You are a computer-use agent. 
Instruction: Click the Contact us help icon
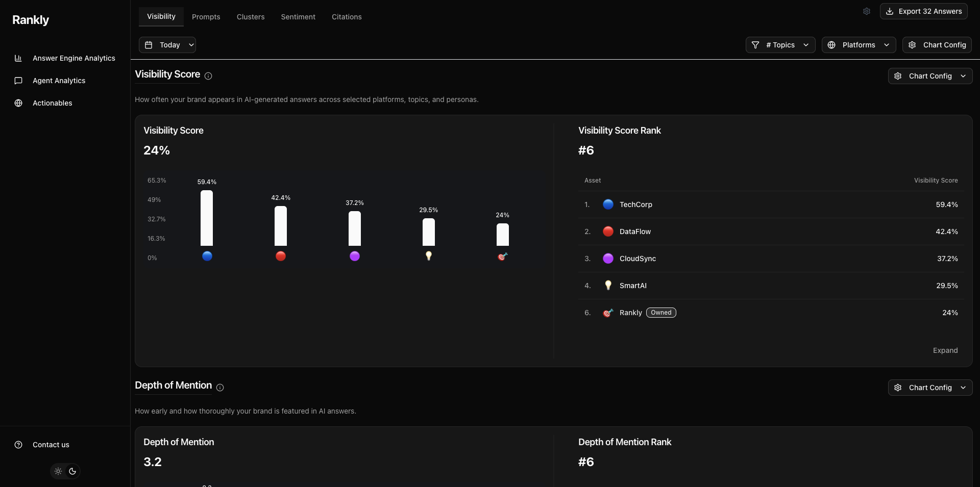pos(18,445)
